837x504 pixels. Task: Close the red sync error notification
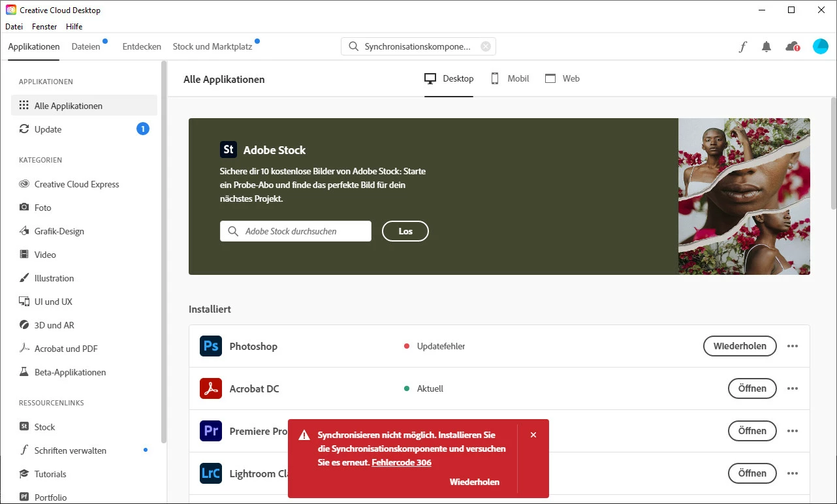(x=533, y=435)
